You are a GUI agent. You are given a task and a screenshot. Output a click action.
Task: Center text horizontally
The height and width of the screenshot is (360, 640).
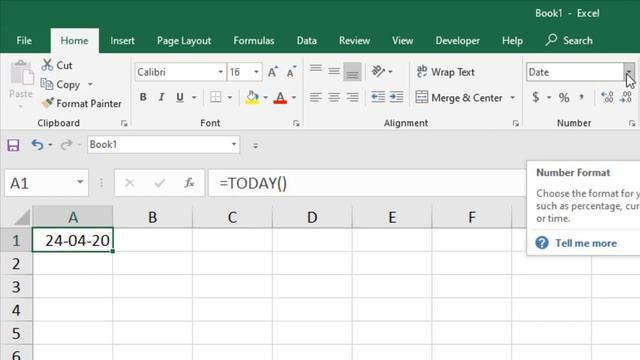point(334,97)
